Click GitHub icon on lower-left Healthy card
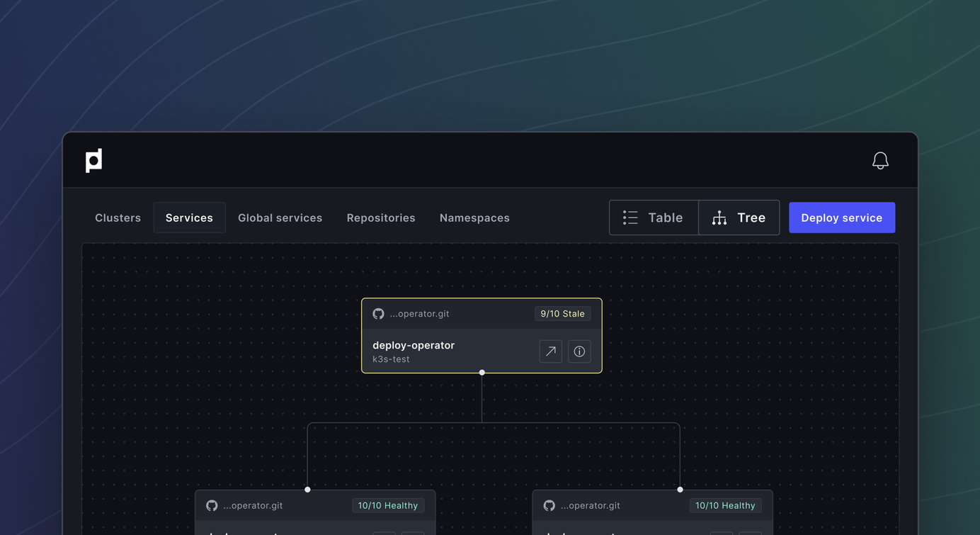980x535 pixels. click(x=212, y=505)
